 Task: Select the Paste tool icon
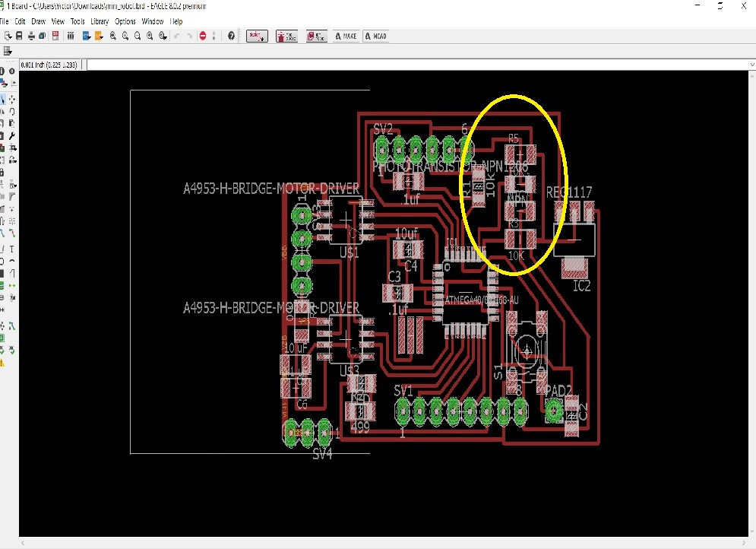[x=12, y=123]
